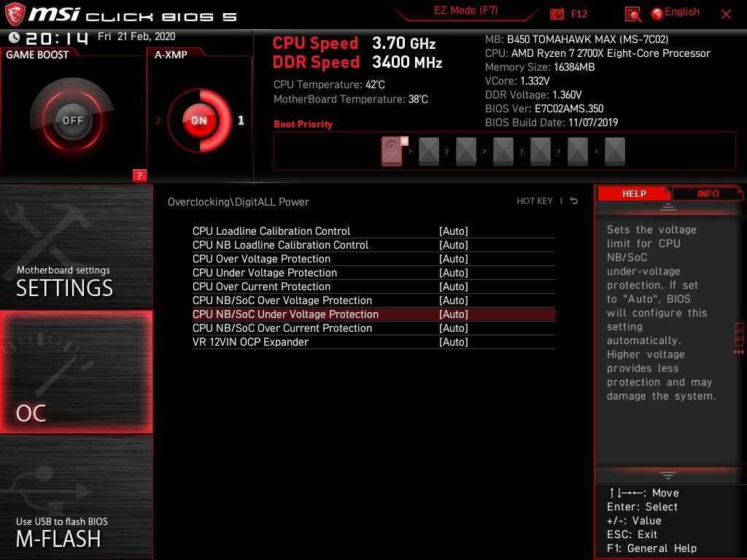Open Game Boost question mark help
Viewport: 747px width, 560px height.
pyautogui.click(x=139, y=175)
